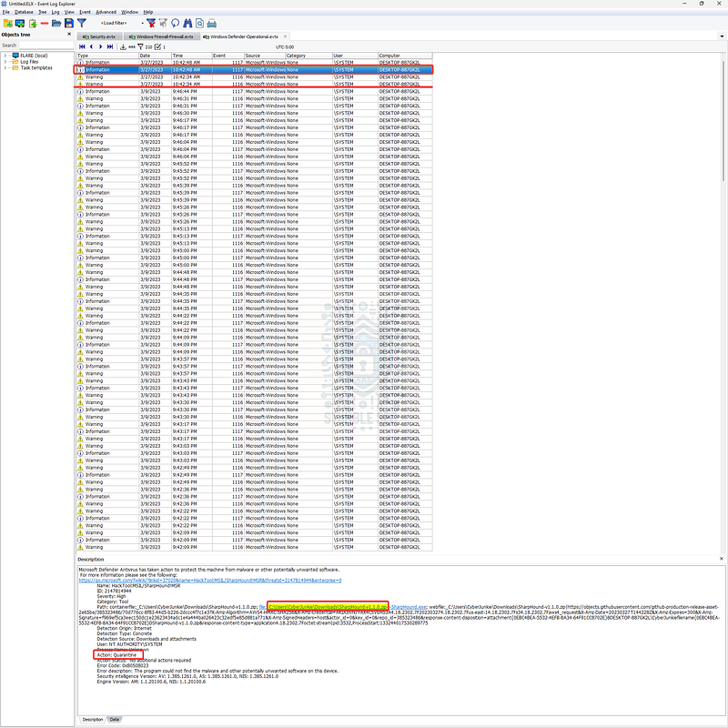
Task: Click the clear filter icon with red X
Action: coord(151,24)
